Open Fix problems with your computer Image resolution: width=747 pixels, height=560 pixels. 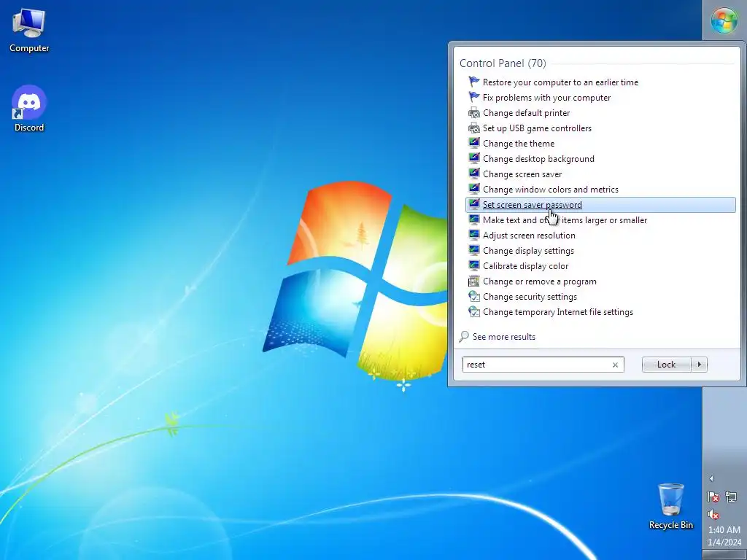coord(546,97)
